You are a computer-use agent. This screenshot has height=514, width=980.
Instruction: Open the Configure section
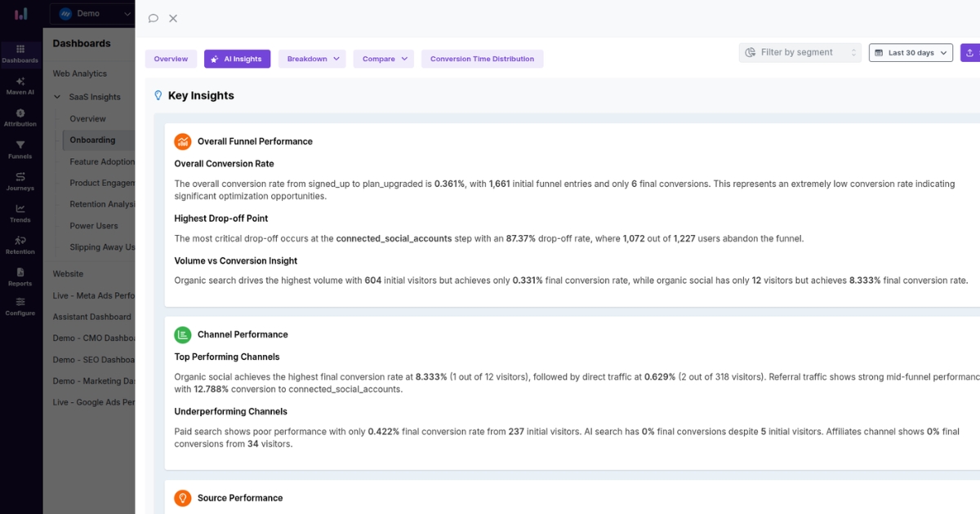[20, 307]
